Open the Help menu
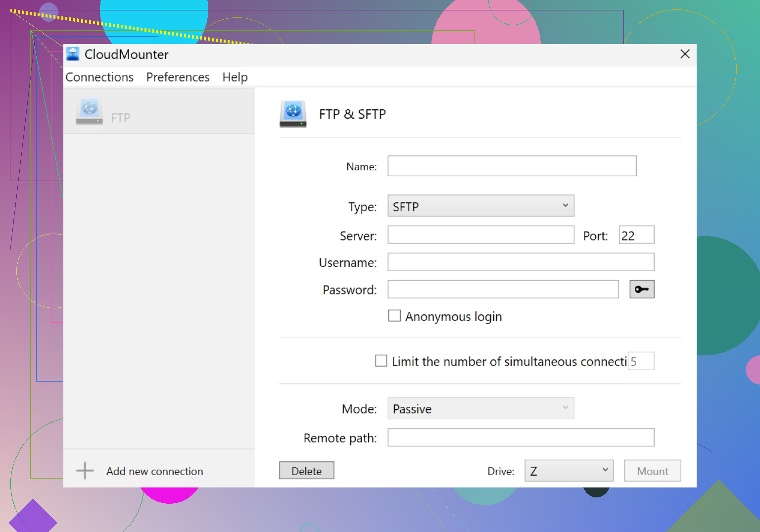The width and height of the screenshot is (760, 532). pos(235,77)
